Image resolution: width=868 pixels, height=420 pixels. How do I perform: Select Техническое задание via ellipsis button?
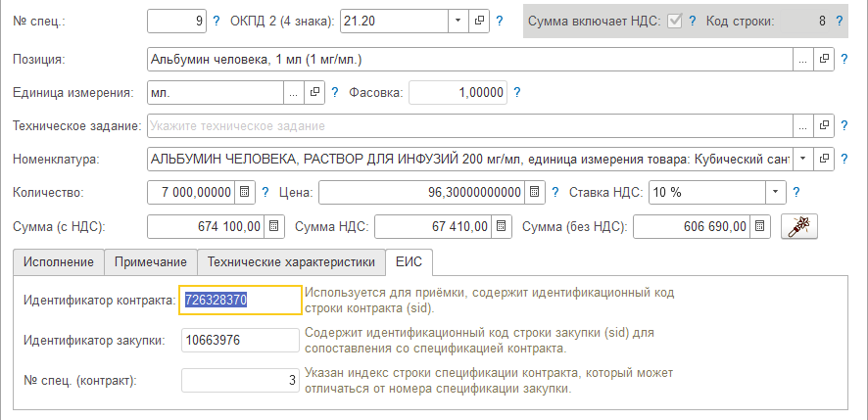[803, 125]
